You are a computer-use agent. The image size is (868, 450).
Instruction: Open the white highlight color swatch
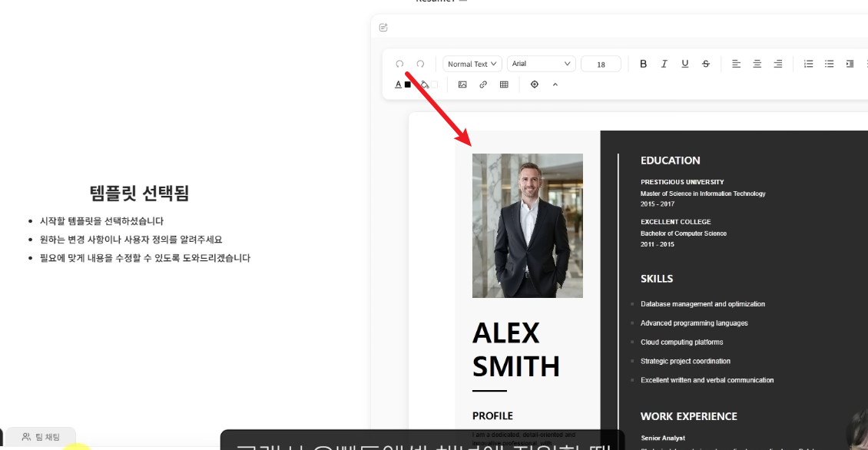point(435,84)
